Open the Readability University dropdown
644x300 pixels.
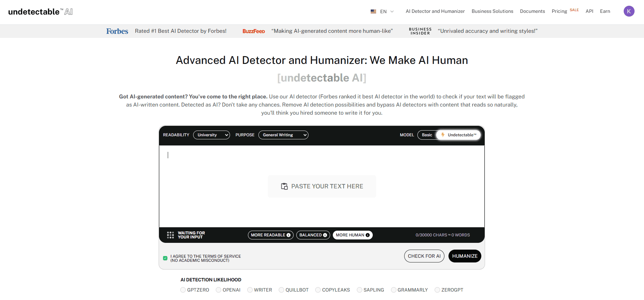[211, 135]
